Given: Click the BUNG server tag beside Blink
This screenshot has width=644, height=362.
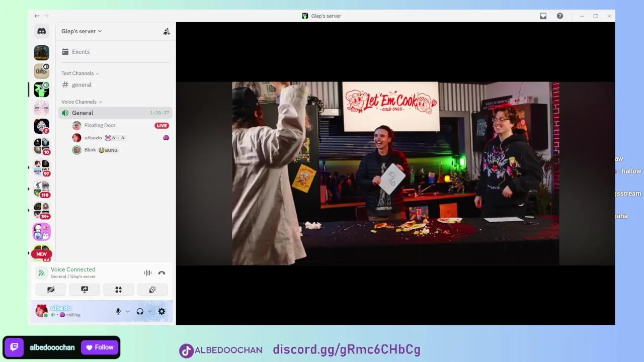Looking at the screenshot, I should click(108, 150).
